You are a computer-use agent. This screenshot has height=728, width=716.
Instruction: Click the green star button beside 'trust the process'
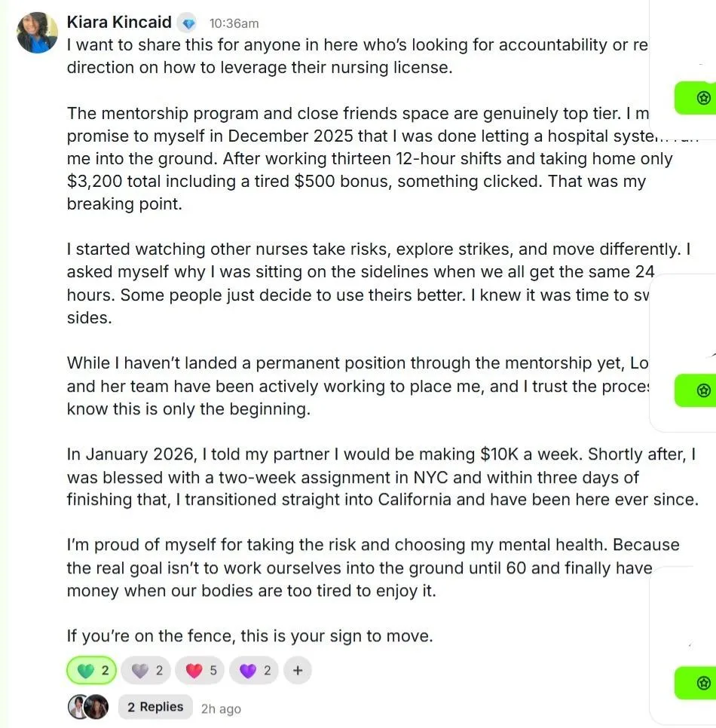[696, 390]
